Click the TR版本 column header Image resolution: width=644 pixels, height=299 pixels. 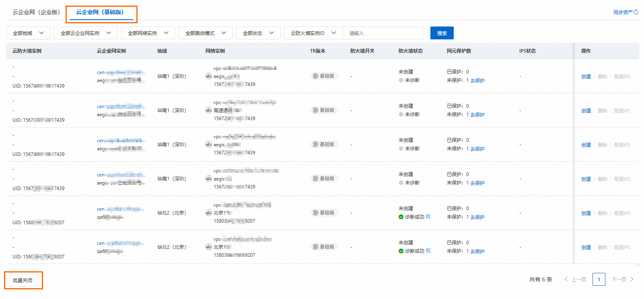click(318, 51)
